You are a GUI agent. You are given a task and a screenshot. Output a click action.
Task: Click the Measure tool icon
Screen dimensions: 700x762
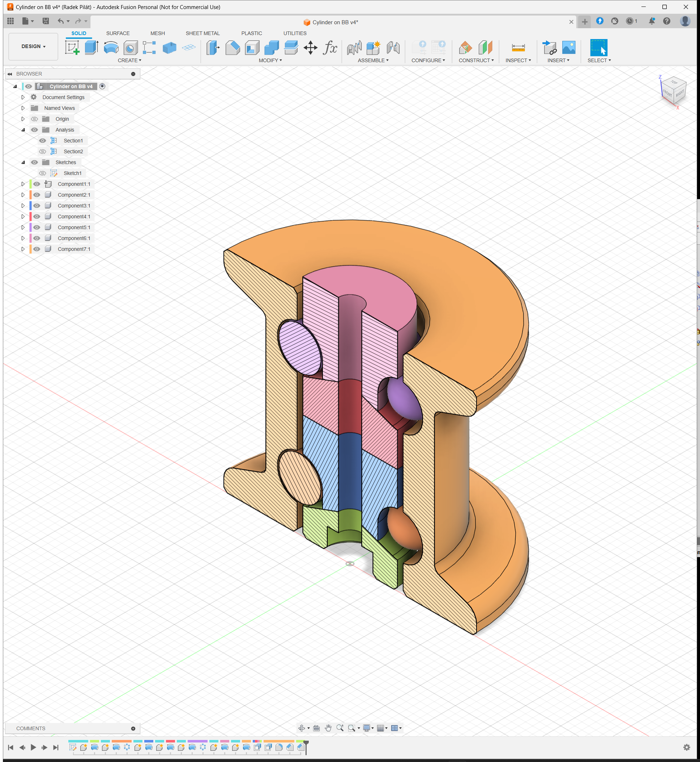point(518,48)
